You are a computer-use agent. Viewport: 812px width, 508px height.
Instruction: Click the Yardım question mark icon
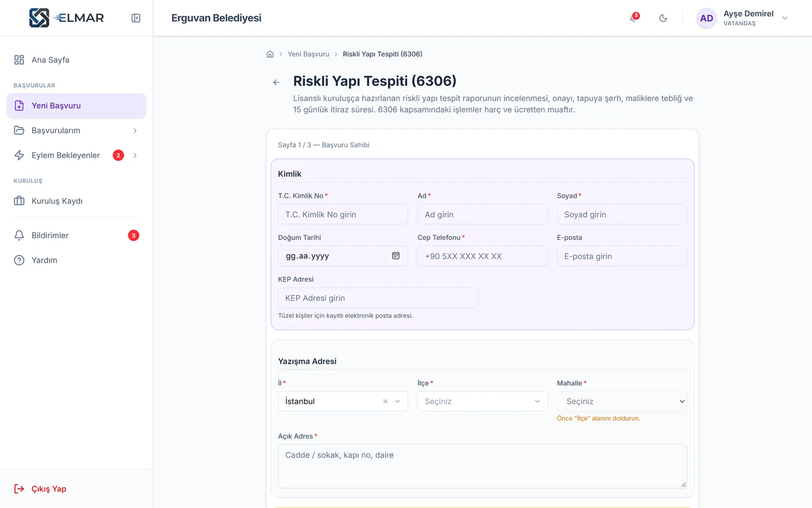[x=19, y=260]
